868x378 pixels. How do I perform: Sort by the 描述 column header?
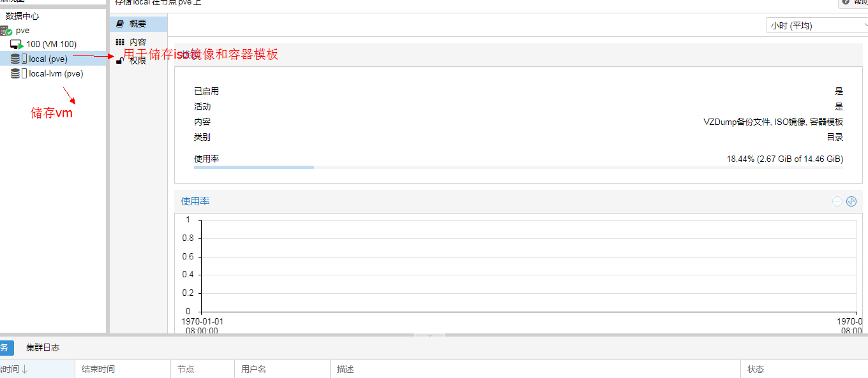[535, 369]
